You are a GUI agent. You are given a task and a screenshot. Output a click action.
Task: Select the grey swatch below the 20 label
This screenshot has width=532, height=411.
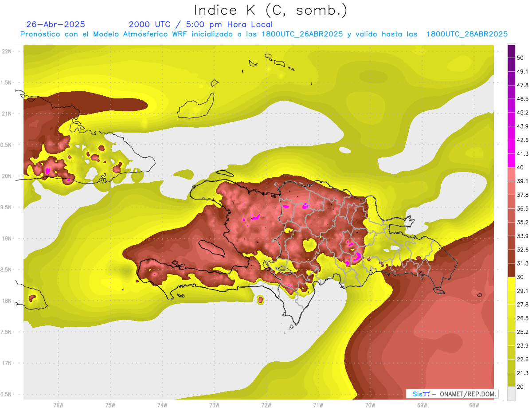click(x=511, y=394)
